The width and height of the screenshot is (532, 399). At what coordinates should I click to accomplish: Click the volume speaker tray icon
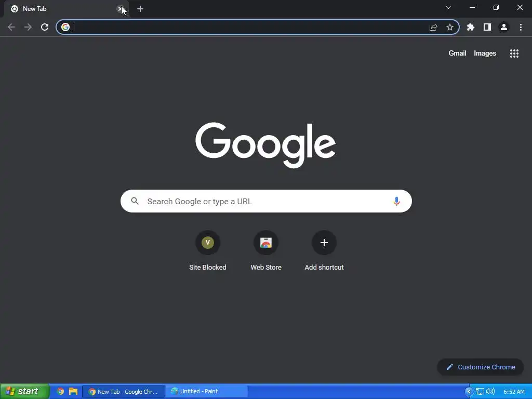[x=490, y=392]
